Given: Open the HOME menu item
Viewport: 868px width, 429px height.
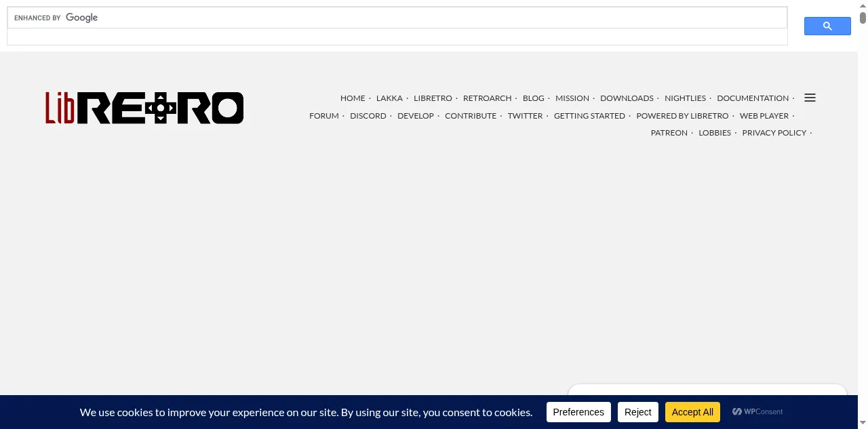Looking at the screenshot, I should pos(353,98).
